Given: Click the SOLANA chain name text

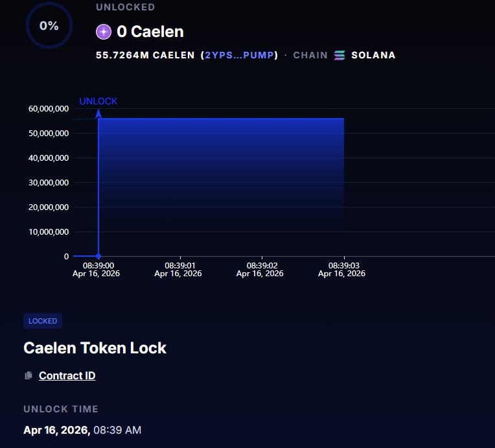Looking at the screenshot, I should 373,55.
